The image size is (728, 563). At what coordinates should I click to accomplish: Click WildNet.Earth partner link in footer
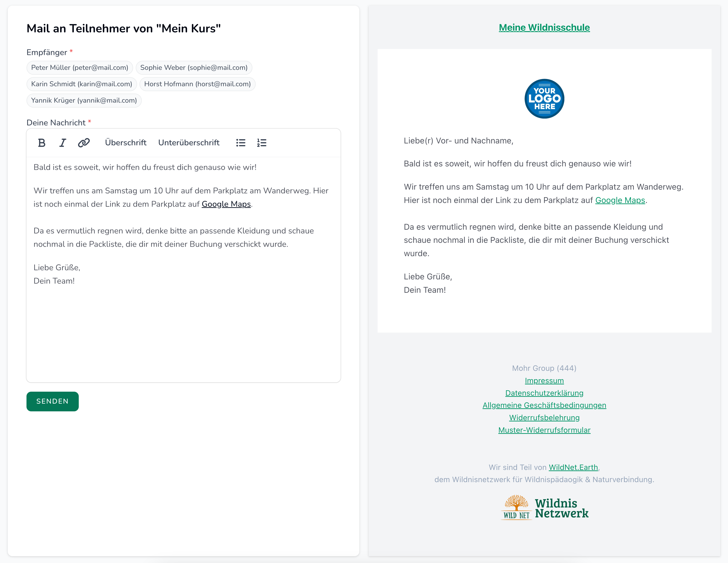(573, 467)
